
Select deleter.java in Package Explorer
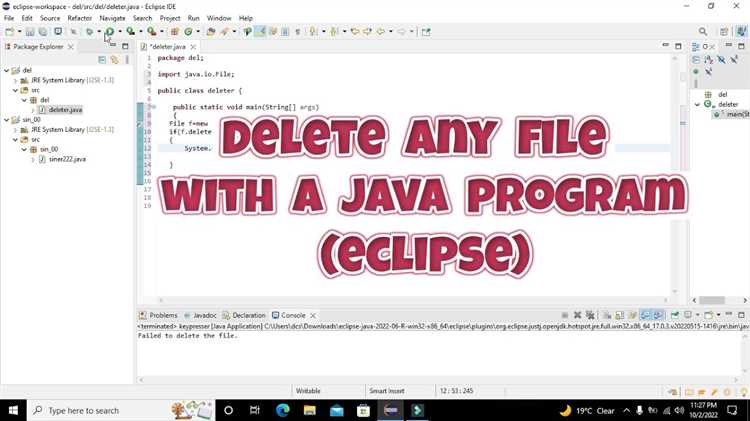click(66, 110)
